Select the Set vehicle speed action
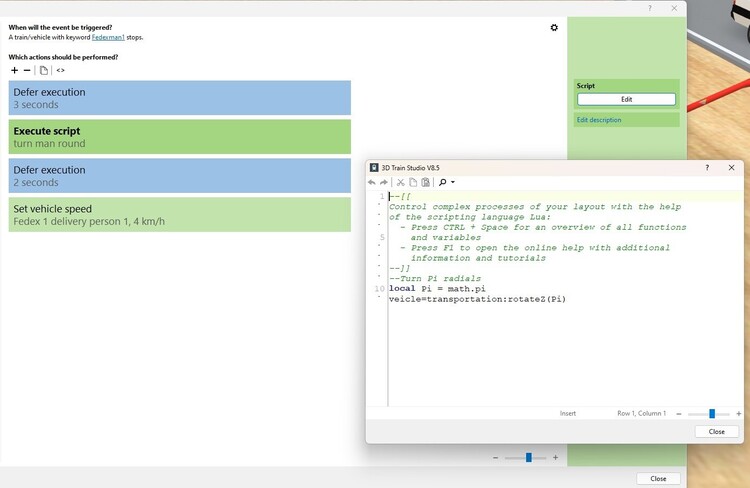 click(x=180, y=215)
